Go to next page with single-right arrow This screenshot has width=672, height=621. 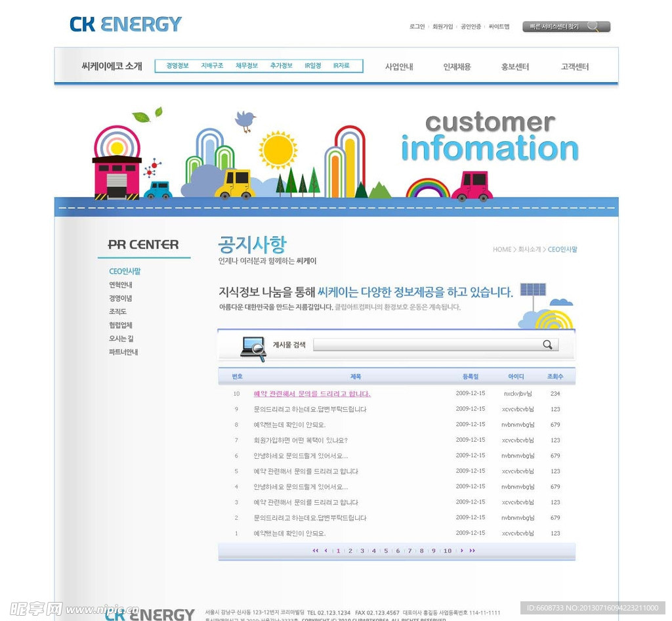(x=461, y=551)
